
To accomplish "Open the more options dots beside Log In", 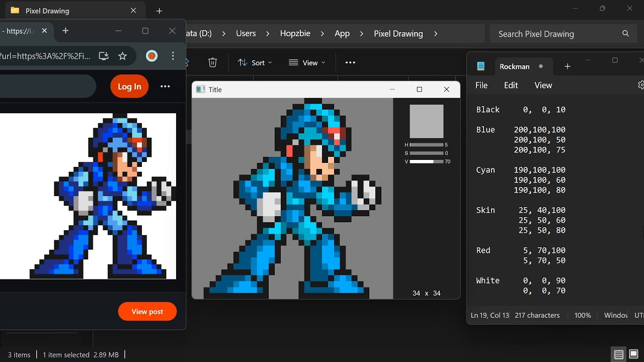I will [x=165, y=86].
